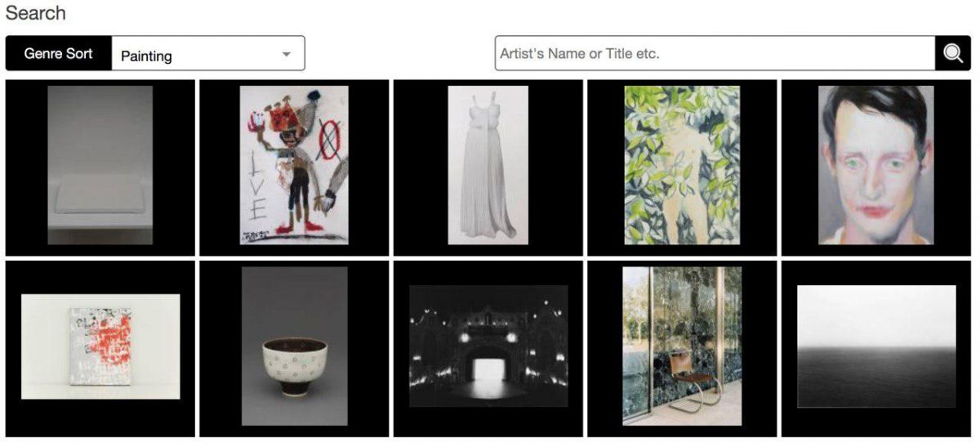Open the pale-faced man portrait thumbnail

click(x=876, y=165)
